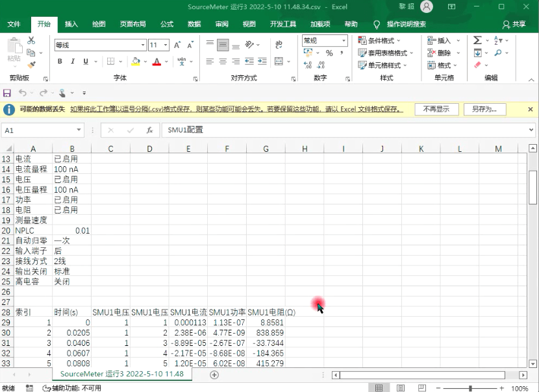Expand the 条件格式 dropdown

[x=399, y=40]
